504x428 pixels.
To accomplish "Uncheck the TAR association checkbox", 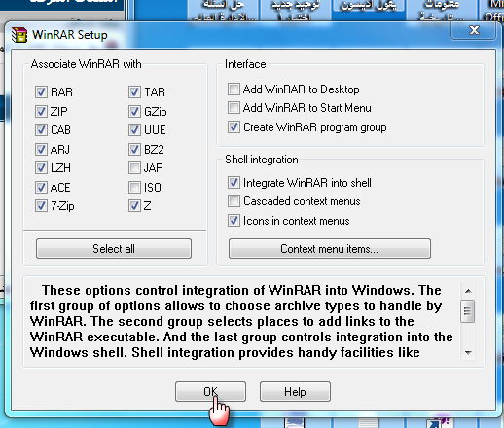I will 134,92.
